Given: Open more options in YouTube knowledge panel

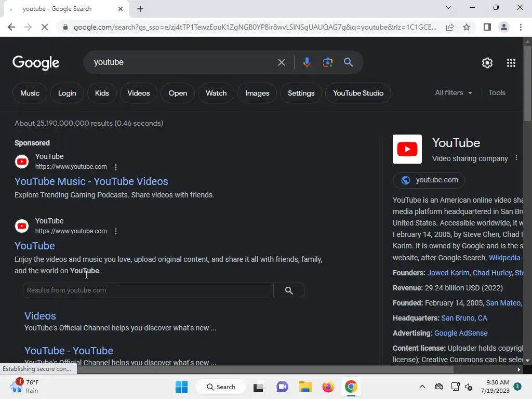Looking at the screenshot, I should pyautogui.click(x=516, y=158).
